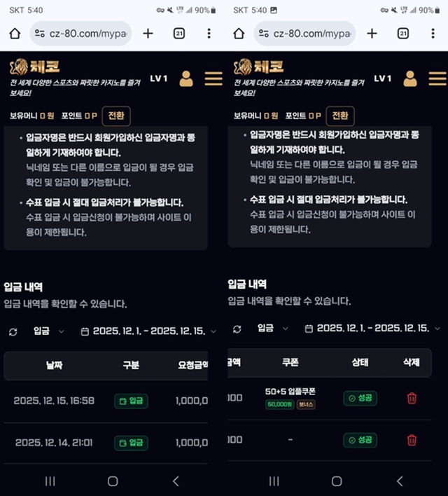
Task: Click the 2025.12.15 16:58 deposit row date
Action: 54,401
